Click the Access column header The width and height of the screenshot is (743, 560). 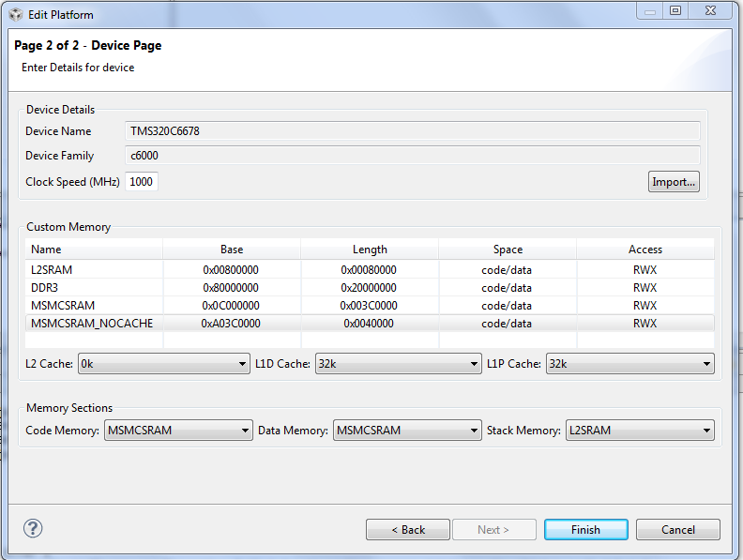[645, 250]
